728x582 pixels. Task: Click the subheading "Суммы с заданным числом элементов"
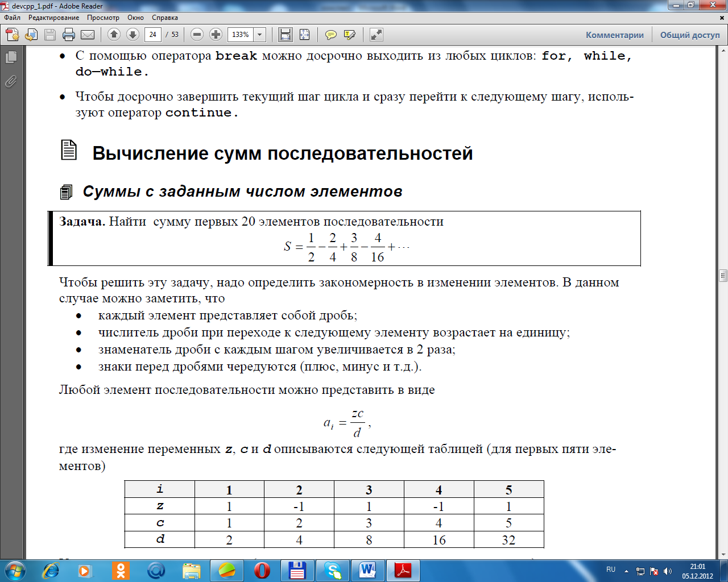point(243,192)
